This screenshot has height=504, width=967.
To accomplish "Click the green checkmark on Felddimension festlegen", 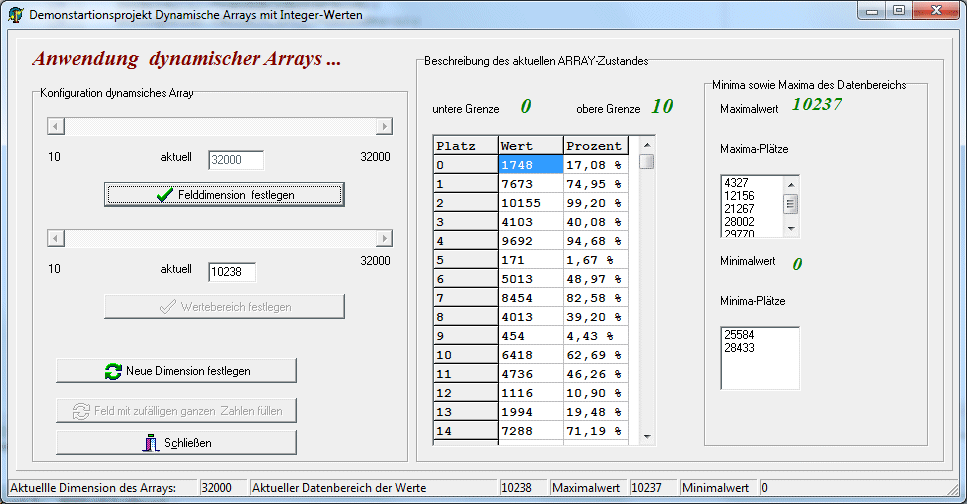I will pos(165,195).
